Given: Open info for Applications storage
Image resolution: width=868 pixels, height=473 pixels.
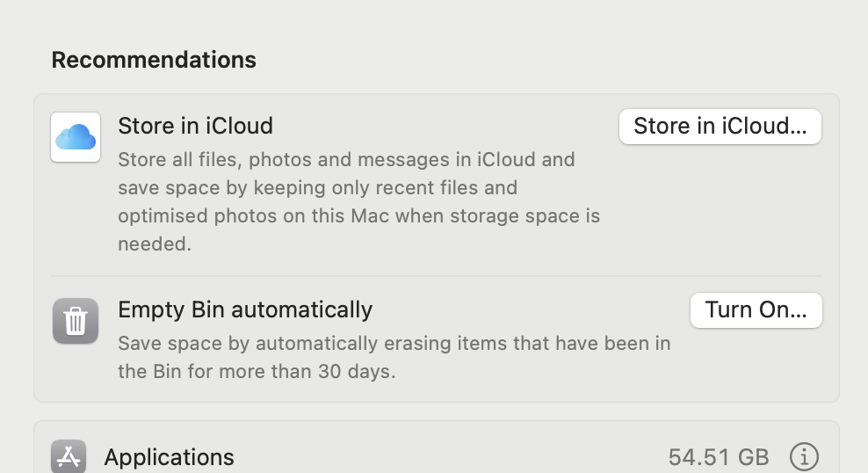Looking at the screenshot, I should [804, 457].
